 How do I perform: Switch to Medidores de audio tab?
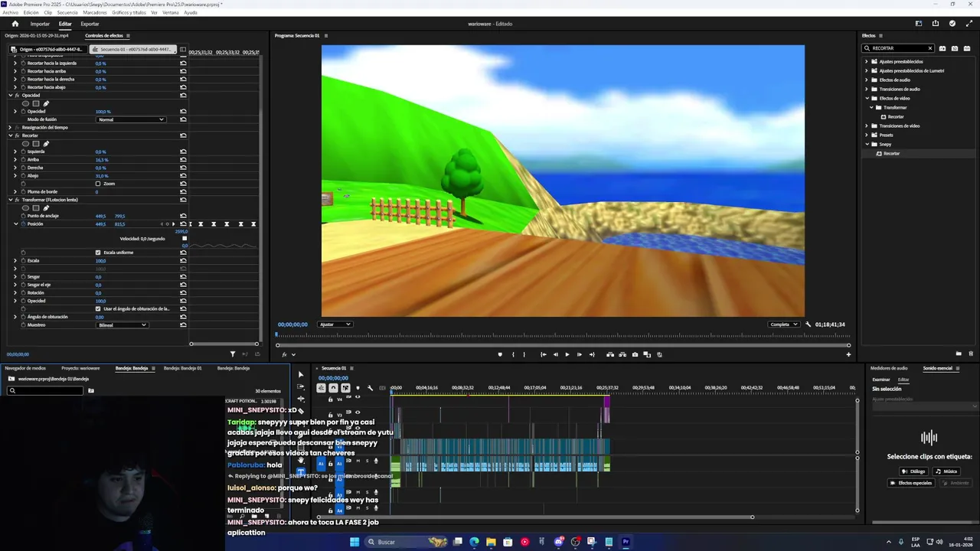(889, 368)
